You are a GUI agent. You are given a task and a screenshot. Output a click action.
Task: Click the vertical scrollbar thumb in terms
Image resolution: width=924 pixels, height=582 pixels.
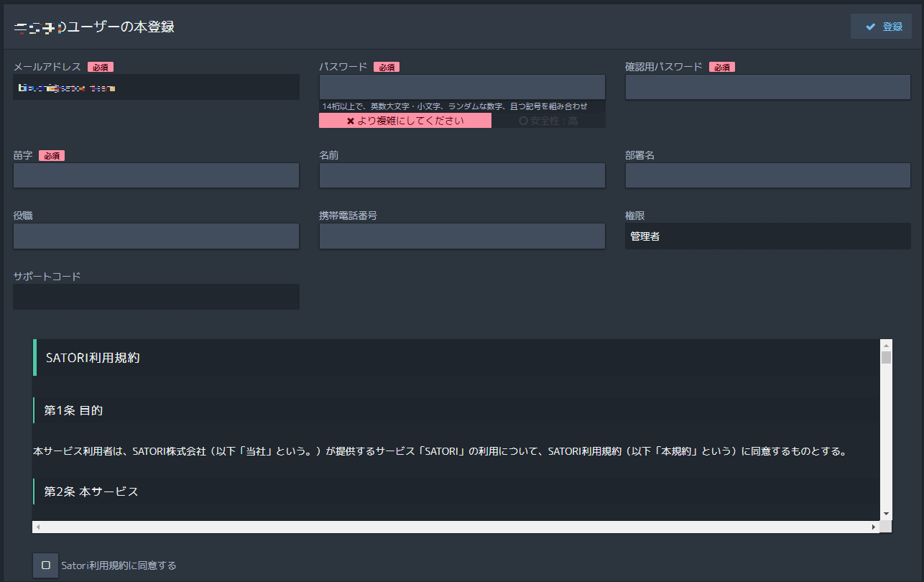point(886,358)
